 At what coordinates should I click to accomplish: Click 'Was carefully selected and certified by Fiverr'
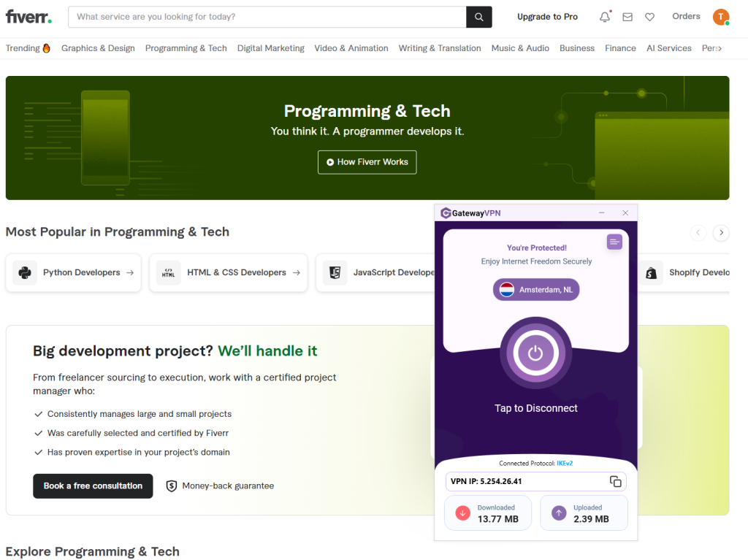tap(138, 433)
